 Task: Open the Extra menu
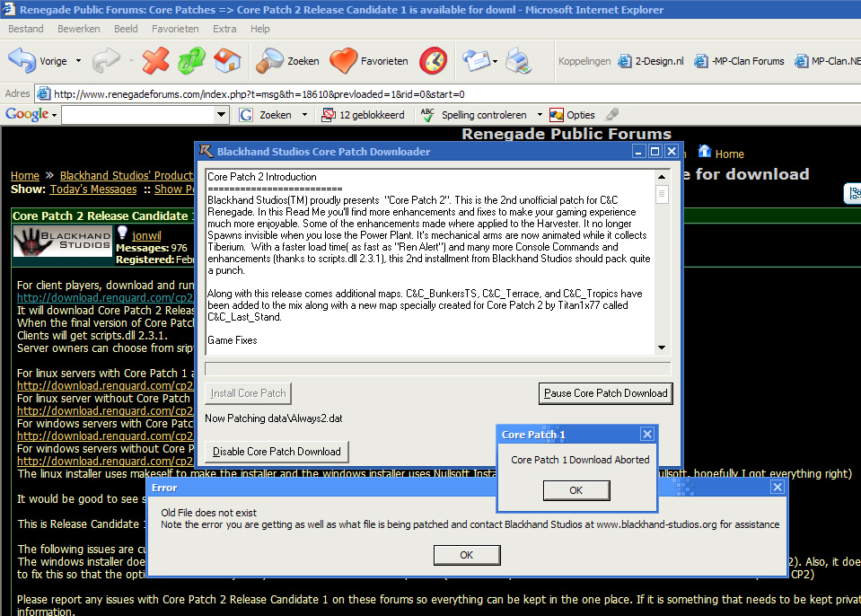click(224, 29)
